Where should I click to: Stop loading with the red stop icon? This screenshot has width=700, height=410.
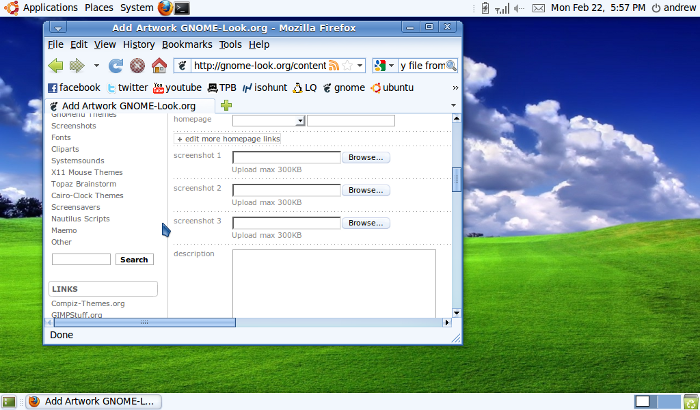(137, 66)
